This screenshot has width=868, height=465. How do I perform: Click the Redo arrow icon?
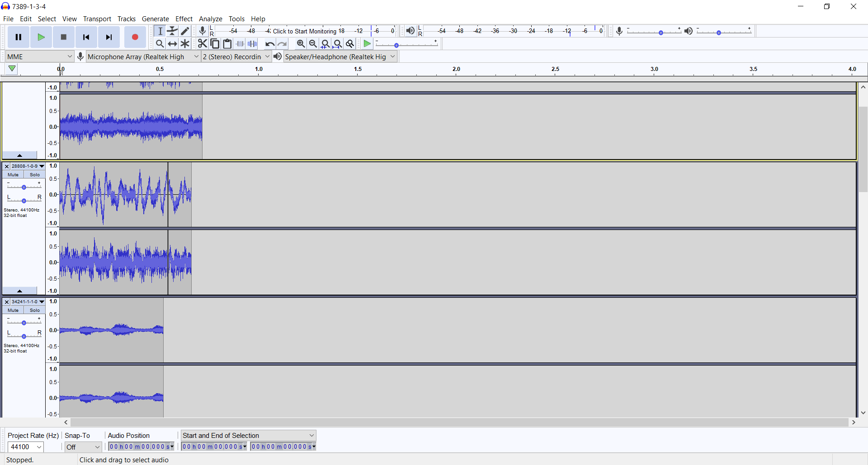(x=283, y=44)
